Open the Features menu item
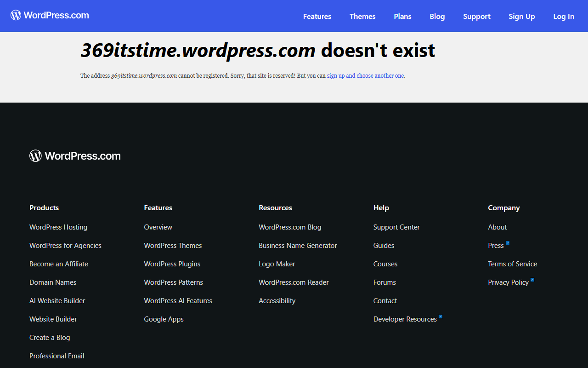The width and height of the screenshot is (588, 368). coord(317,16)
